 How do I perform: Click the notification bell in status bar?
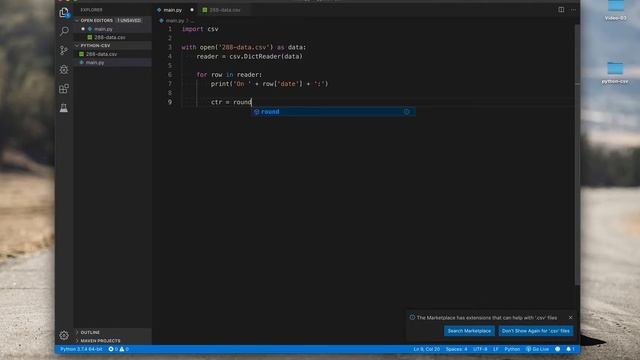pyautogui.click(x=570, y=349)
